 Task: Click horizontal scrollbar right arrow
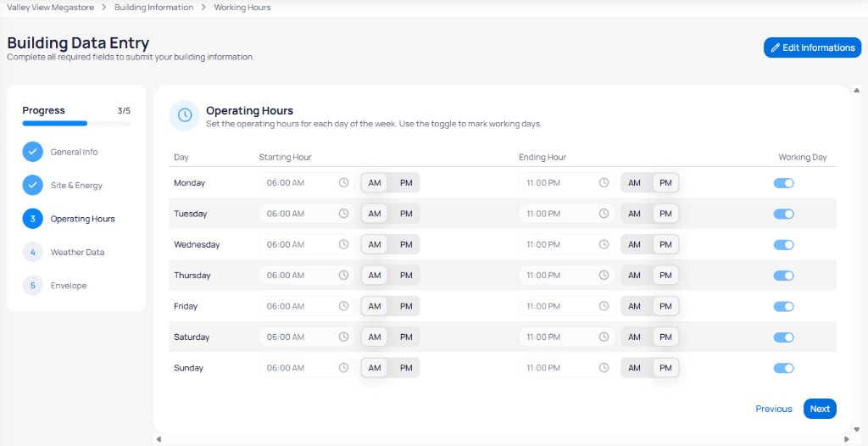pos(846,440)
